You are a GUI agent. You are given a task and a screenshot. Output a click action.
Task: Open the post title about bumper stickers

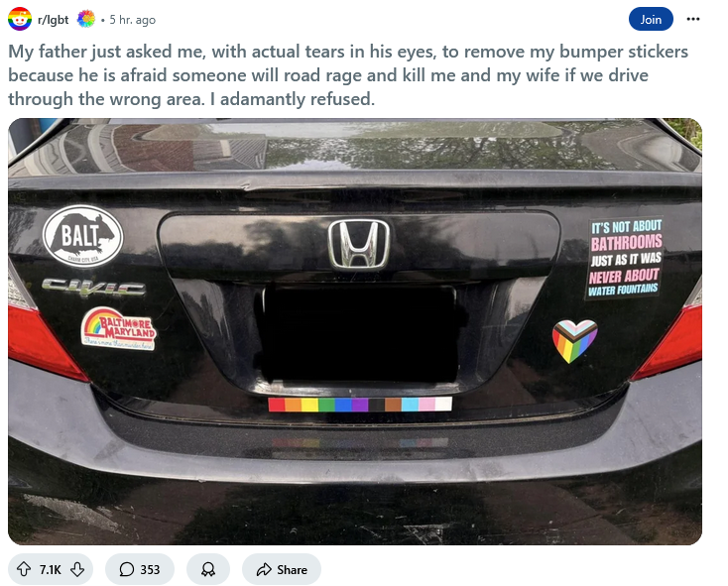pyautogui.click(x=348, y=75)
